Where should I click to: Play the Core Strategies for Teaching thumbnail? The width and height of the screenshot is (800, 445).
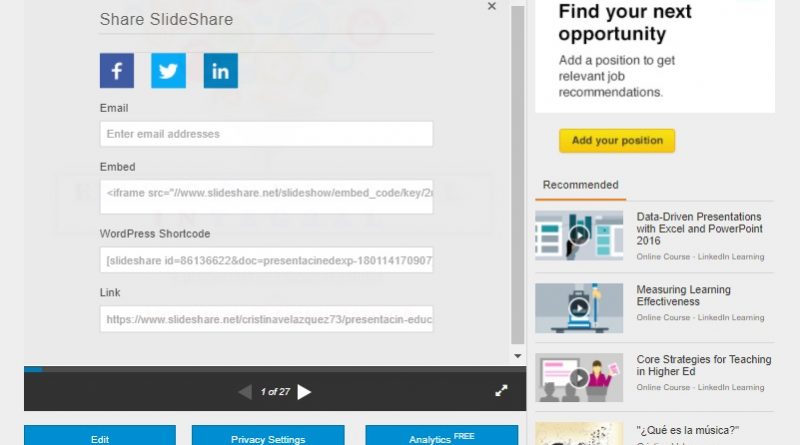point(579,378)
